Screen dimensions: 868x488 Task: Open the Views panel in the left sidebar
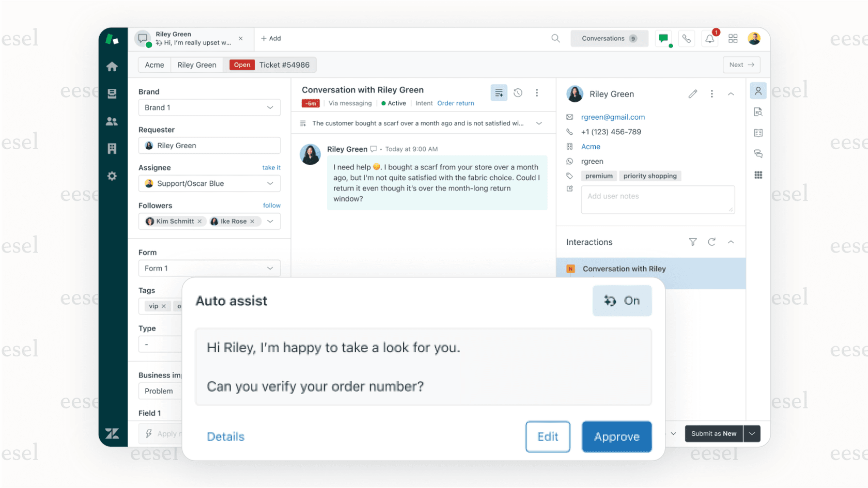pyautogui.click(x=112, y=93)
